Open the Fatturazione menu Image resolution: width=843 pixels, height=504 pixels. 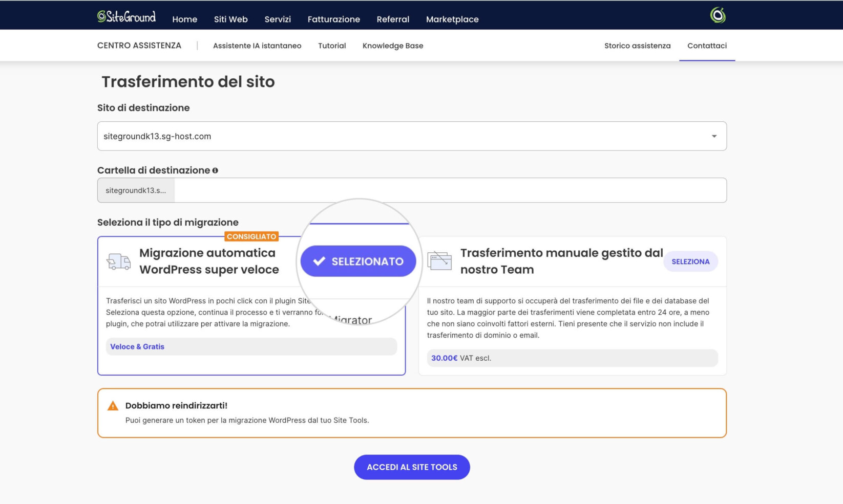pyautogui.click(x=334, y=19)
